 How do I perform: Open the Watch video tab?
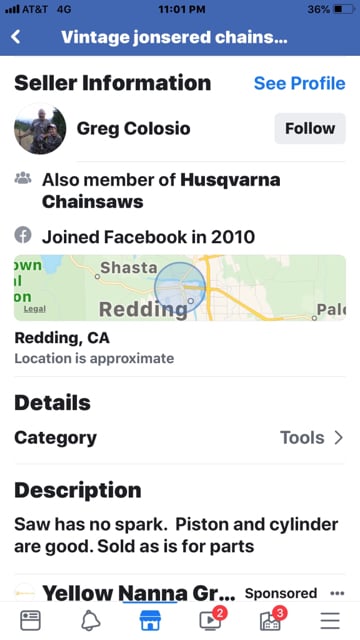pos(212,619)
